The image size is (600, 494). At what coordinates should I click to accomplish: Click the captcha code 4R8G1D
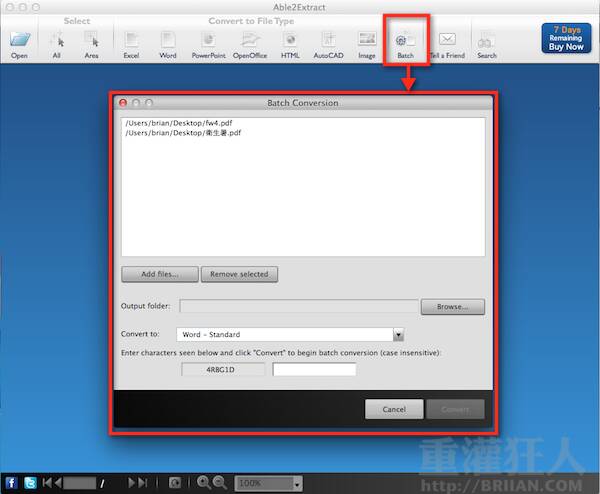tap(220, 370)
